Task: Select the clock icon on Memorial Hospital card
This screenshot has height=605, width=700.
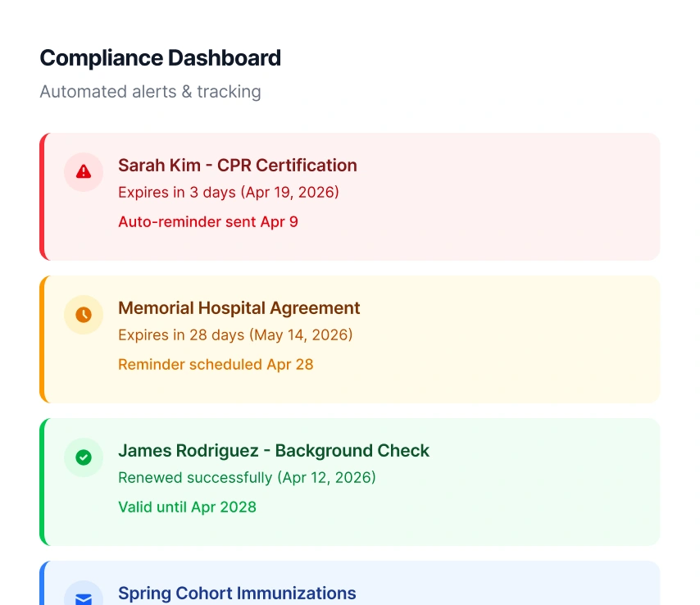Action: point(83,315)
